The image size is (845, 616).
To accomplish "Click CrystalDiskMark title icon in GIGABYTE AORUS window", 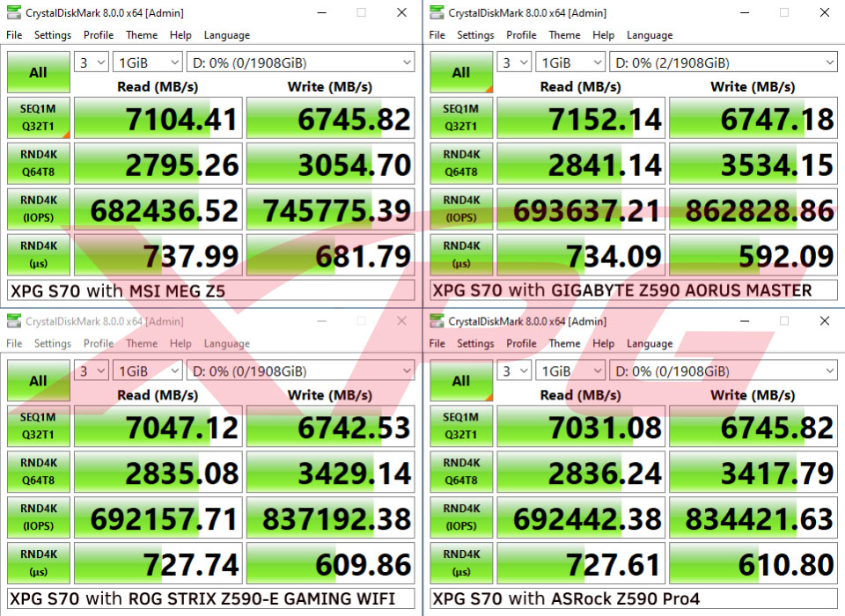I will click(437, 13).
